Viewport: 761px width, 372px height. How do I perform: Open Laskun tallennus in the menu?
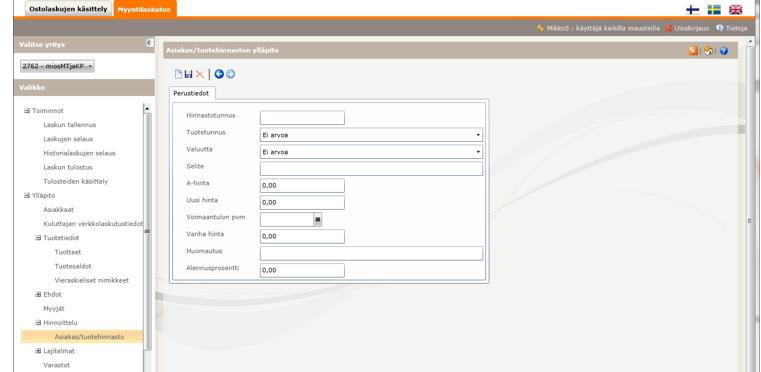coord(70,125)
